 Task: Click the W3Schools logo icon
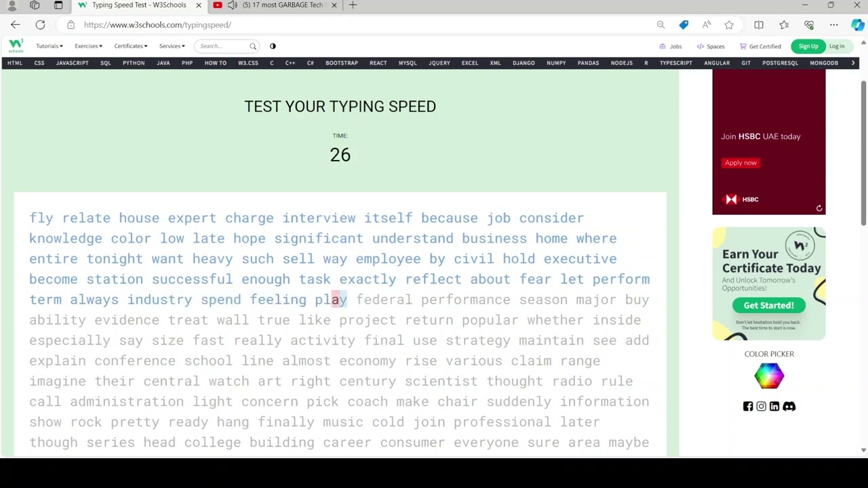click(x=16, y=46)
